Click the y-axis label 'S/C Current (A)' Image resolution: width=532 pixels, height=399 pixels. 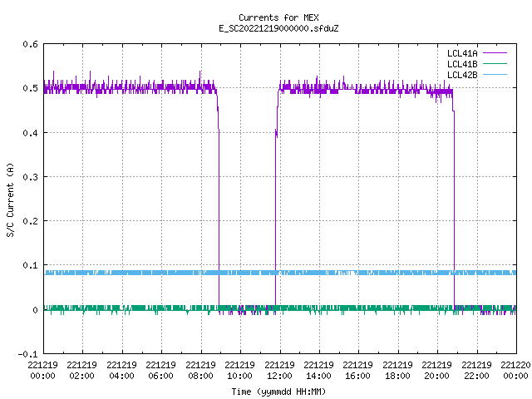pyautogui.click(x=10, y=199)
